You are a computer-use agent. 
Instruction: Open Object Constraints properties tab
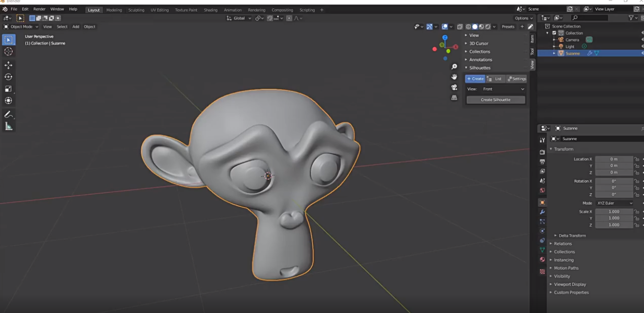click(542, 241)
